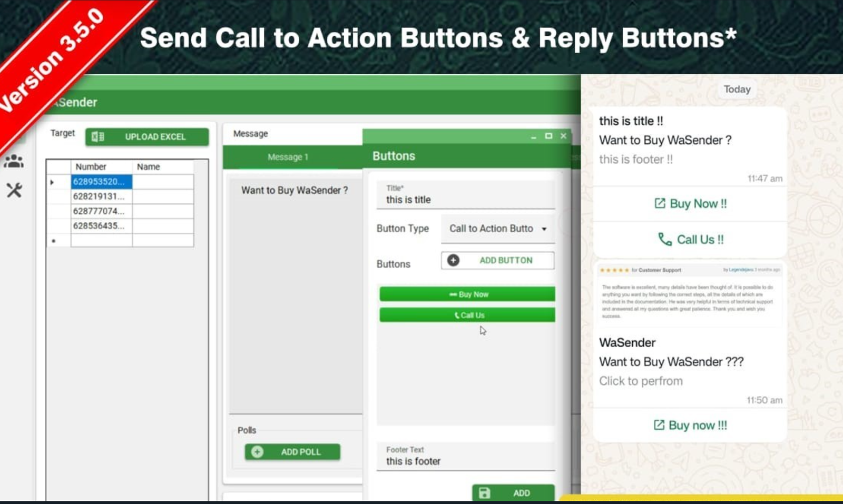Select the number cell 628953520...

(102, 182)
